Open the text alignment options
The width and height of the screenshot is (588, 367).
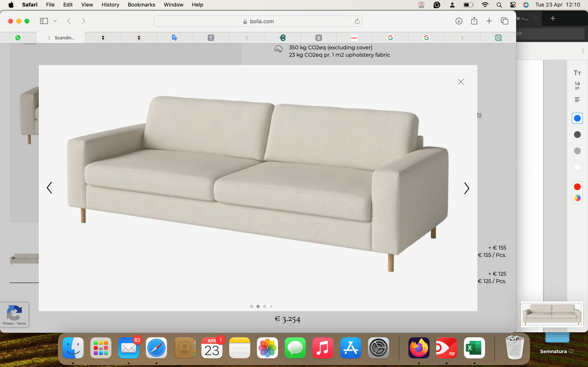click(x=577, y=99)
